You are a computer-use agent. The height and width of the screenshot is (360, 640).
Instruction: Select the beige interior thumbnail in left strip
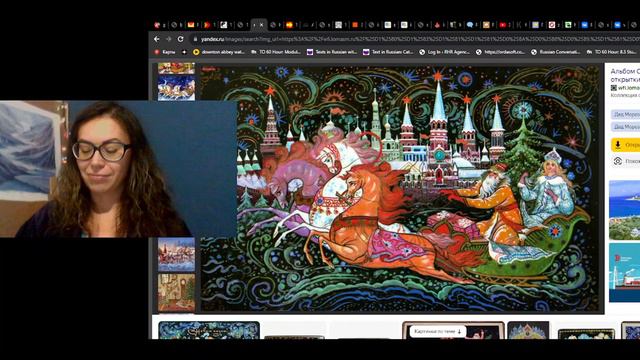pyautogui.click(x=176, y=292)
